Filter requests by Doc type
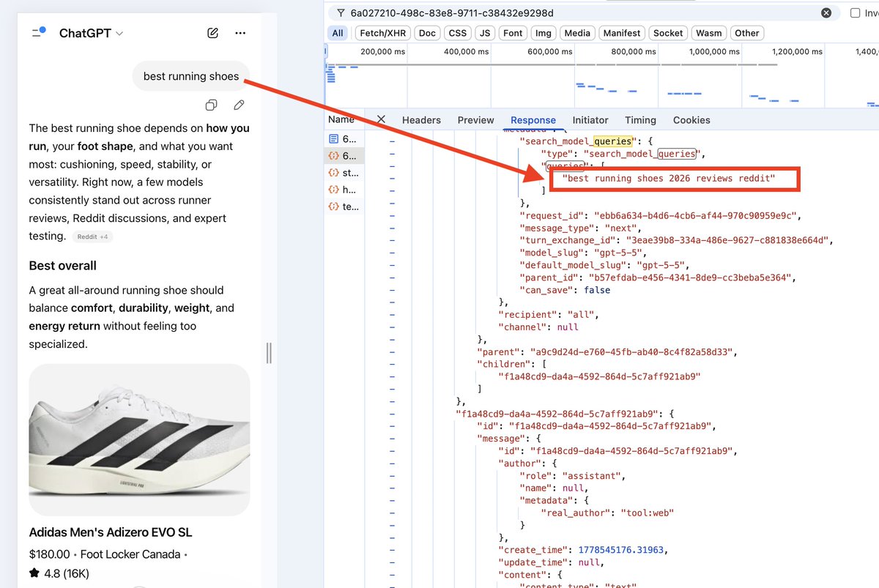879x588 pixels. point(427,33)
